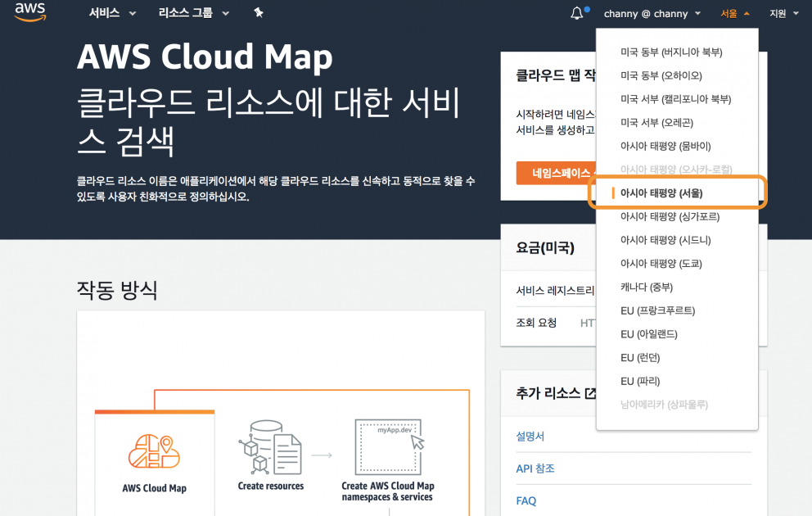Click the FAQ link

pyautogui.click(x=526, y=500)
